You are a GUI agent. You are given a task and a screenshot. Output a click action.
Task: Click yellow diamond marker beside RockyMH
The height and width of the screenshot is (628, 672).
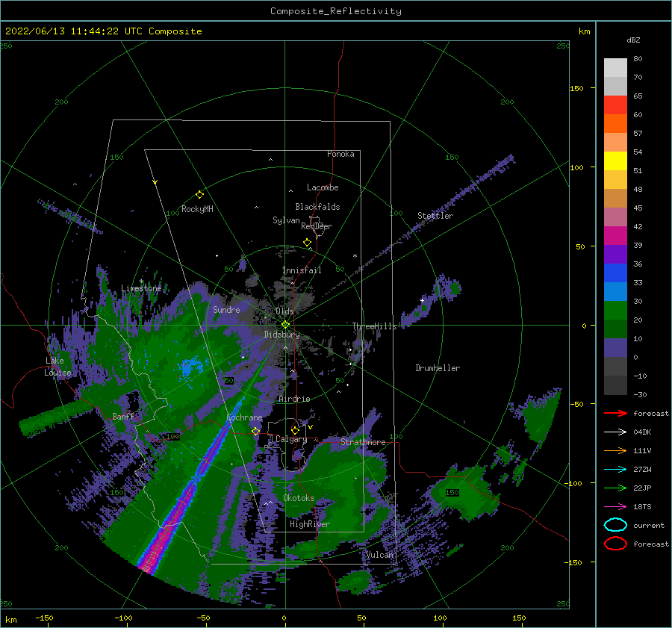pos(199,195)
